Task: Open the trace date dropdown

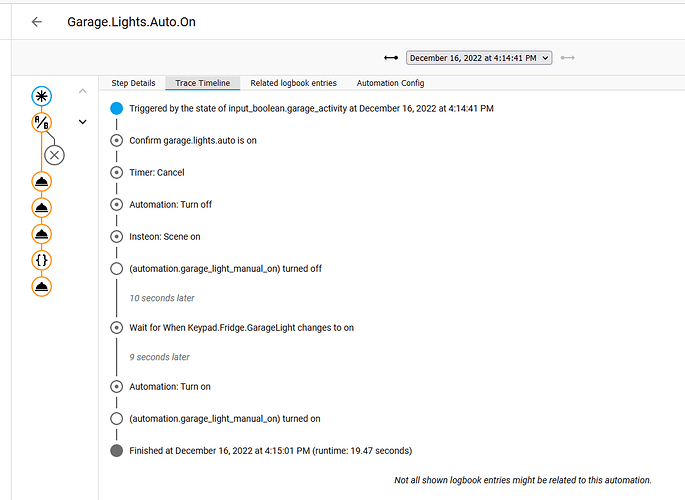Action: [x=479, y=58]
